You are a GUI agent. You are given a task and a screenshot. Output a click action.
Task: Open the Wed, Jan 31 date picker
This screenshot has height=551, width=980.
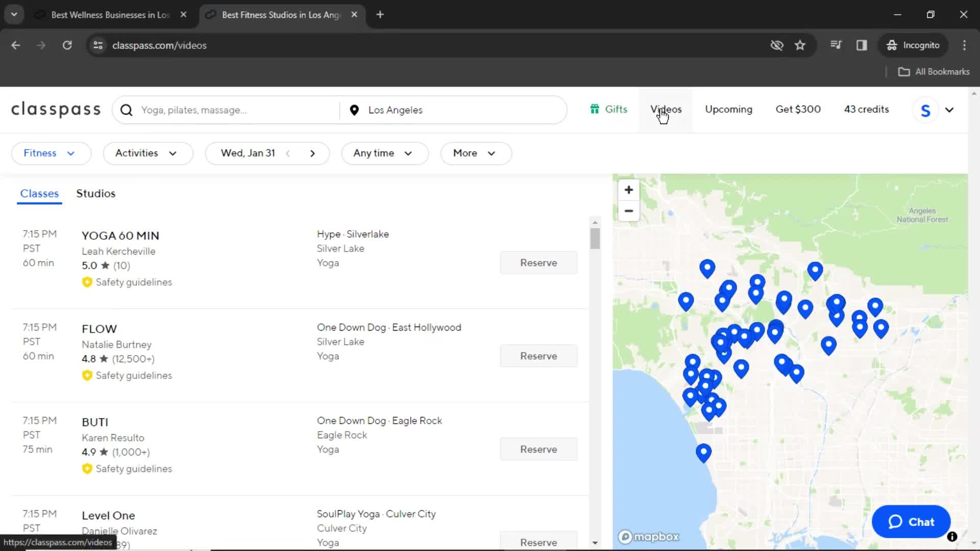coord(248,154)
